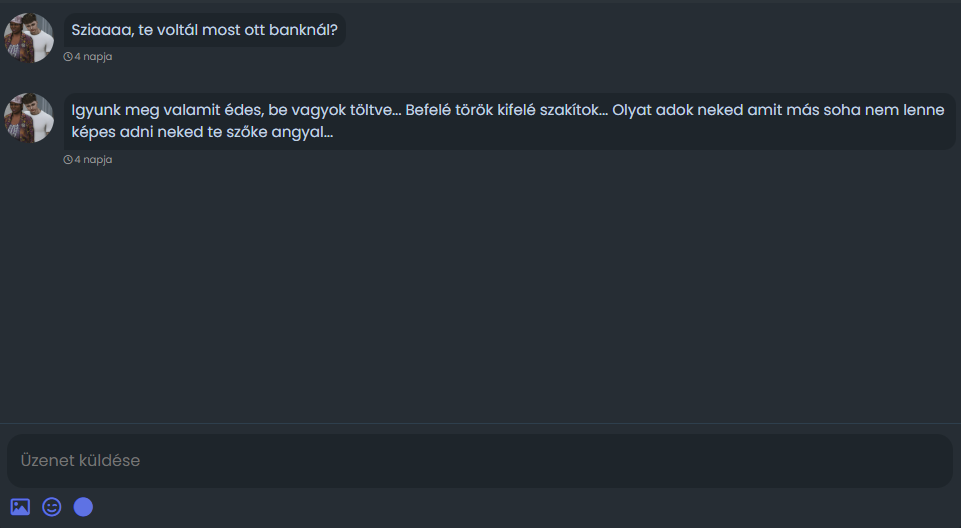Click the right end of the message input box
This screenshot has height=528, width=961.
[x=920, y=461]
